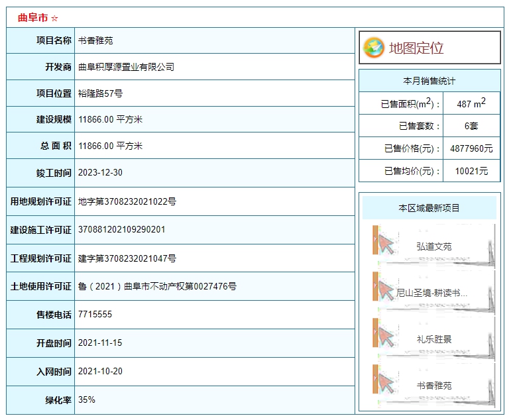Screen dimensions: 511x420
Task: Click the 本区域最新项目 header
Action: coord(429,208)
